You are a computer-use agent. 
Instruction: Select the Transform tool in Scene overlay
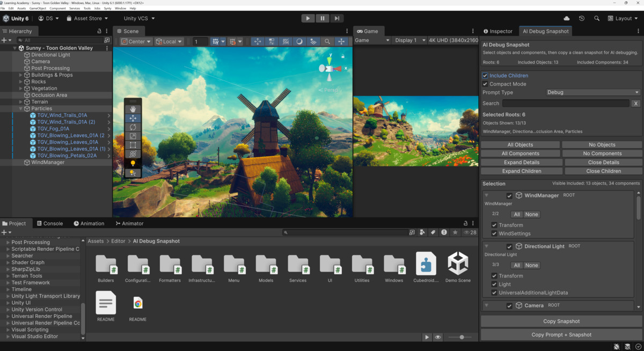tap(133, 154)
